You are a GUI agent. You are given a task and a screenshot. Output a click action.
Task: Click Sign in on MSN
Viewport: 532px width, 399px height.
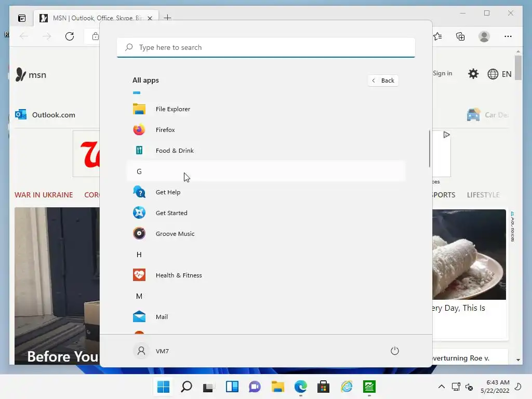click(443, 73)
